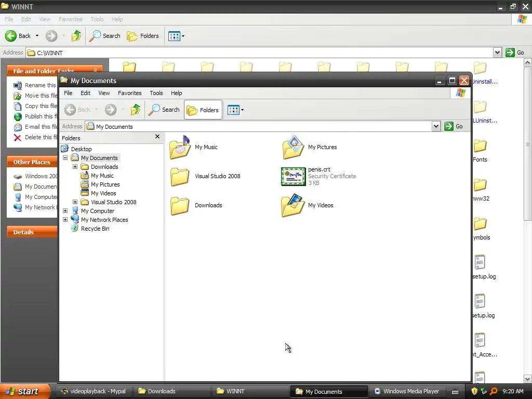Click Delete this file link in WINNT
Image resolution: width=532 pixels, height=399 pixels.
point(41,137)
